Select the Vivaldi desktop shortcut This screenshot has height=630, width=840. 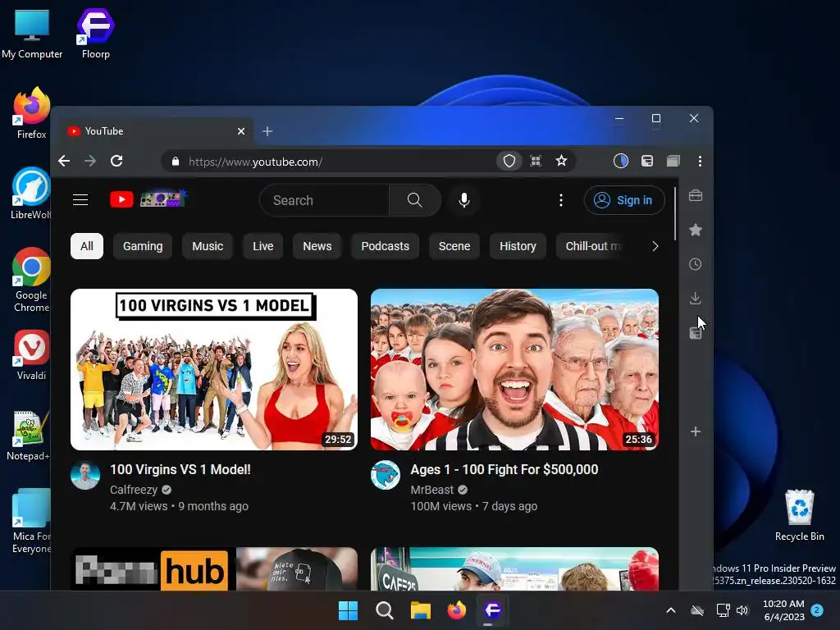[31, 355]
